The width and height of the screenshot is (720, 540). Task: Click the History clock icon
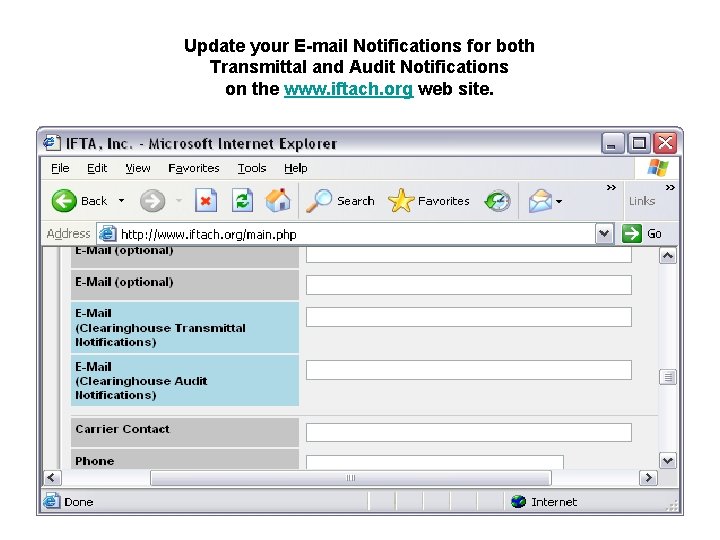497,201
